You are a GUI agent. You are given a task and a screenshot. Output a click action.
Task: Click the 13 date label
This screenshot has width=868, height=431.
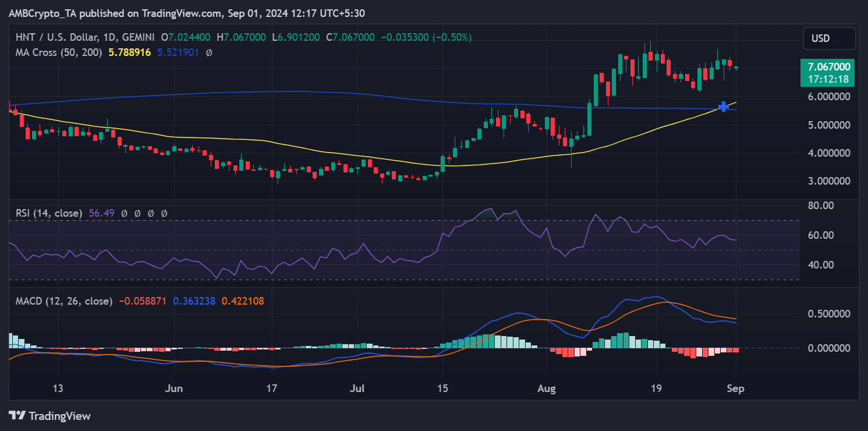pos(58,388)
